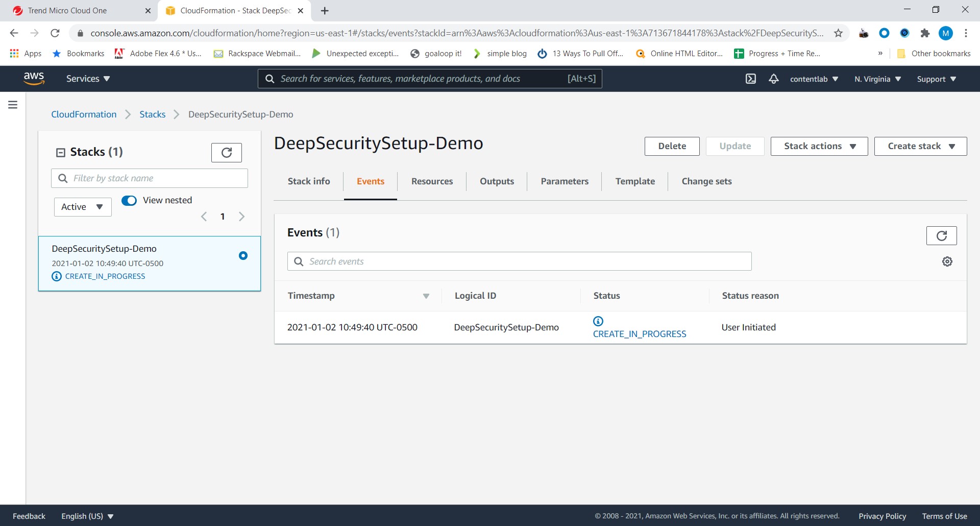
Task: Open the AWS logo home link
Action: coord(34,79)
